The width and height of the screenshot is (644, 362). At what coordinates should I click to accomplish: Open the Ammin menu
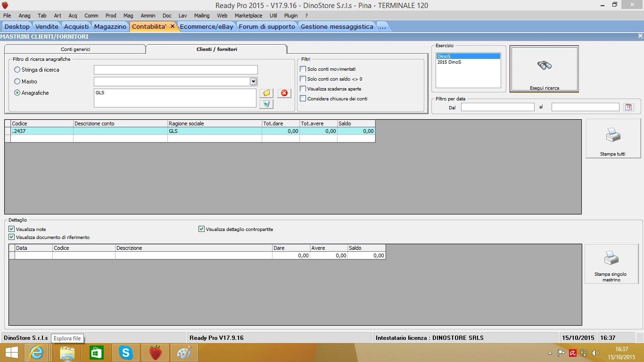148,16
